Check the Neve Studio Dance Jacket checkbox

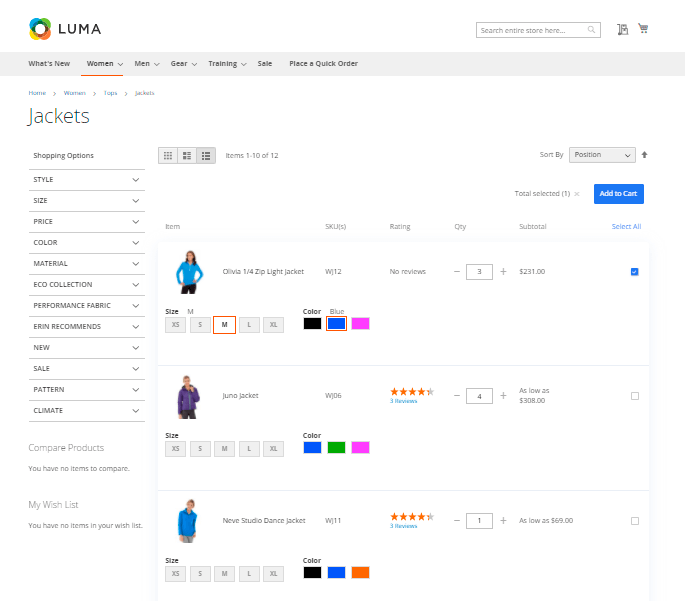pos(635,521)
